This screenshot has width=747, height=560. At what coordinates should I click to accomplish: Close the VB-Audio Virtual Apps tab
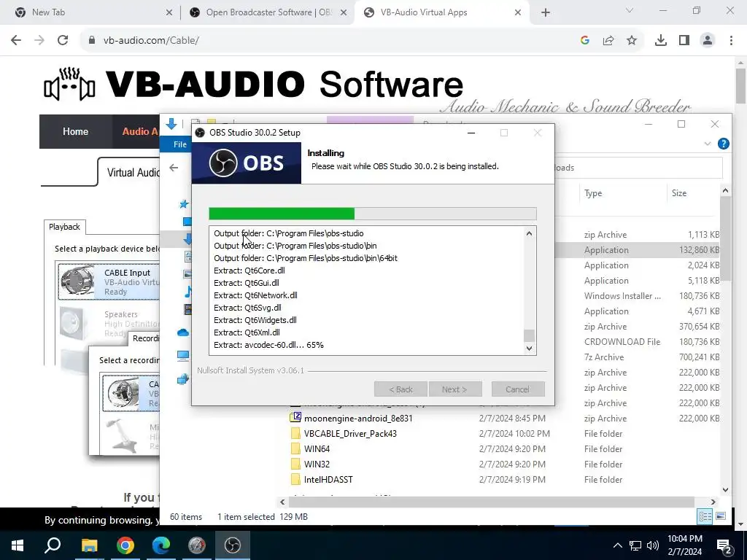click(518, 12)
